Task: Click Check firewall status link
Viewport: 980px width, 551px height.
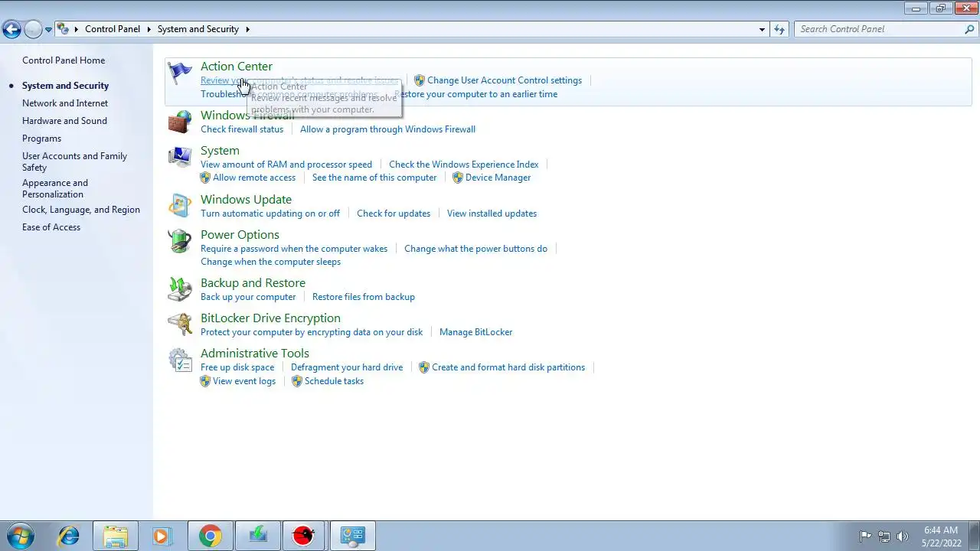Action: pos(242,129)
